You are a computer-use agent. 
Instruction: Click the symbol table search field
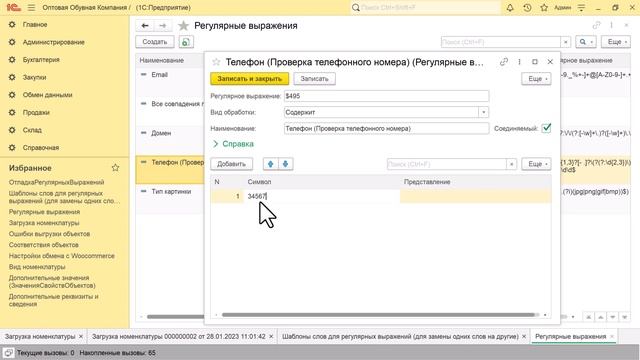click(447, 164)
